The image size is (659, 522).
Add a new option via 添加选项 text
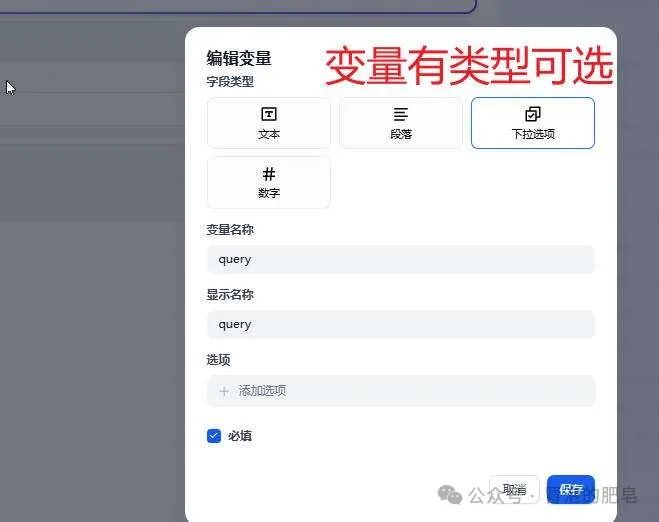262,391
